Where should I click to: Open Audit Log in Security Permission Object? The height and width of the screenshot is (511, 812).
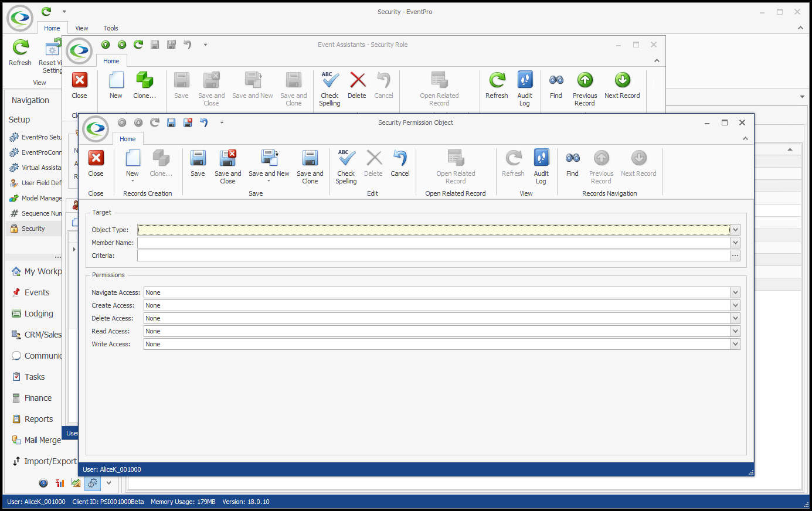pos(541,166)
